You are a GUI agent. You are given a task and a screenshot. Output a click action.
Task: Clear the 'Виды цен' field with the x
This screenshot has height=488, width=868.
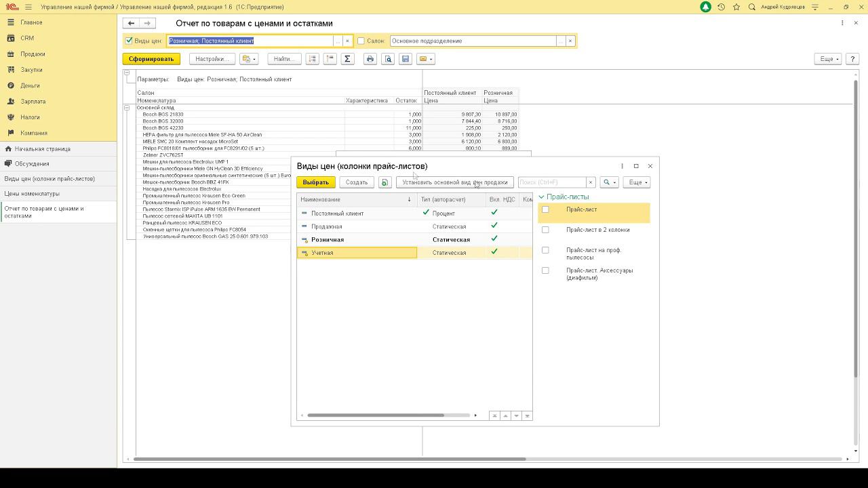(347, 41)
